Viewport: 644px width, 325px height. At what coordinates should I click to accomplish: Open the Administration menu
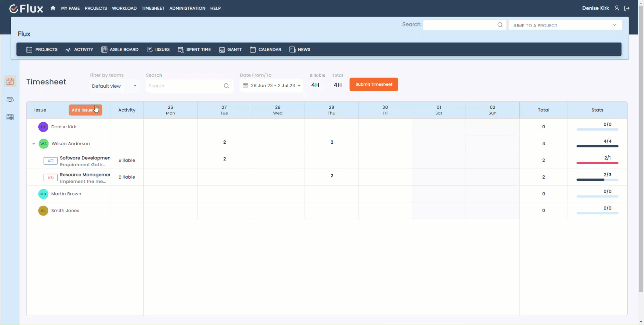click(187, 8)
